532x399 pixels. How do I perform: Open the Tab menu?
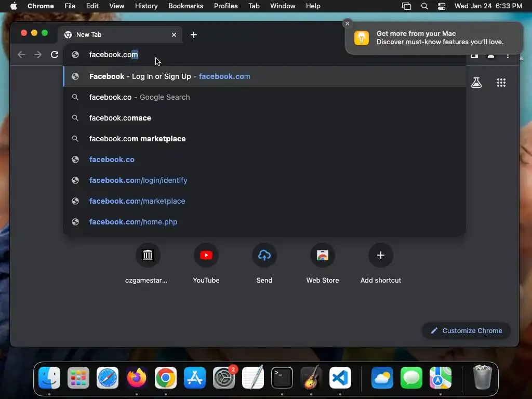coord(254,6)
